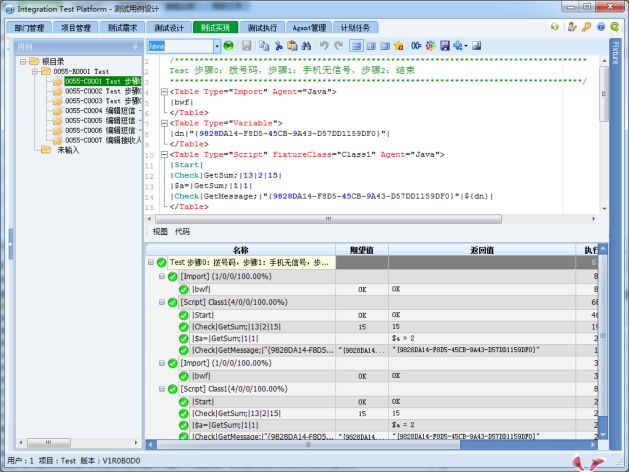
Task: Click the save icon in editor toolbar
Action: point(246,46)
